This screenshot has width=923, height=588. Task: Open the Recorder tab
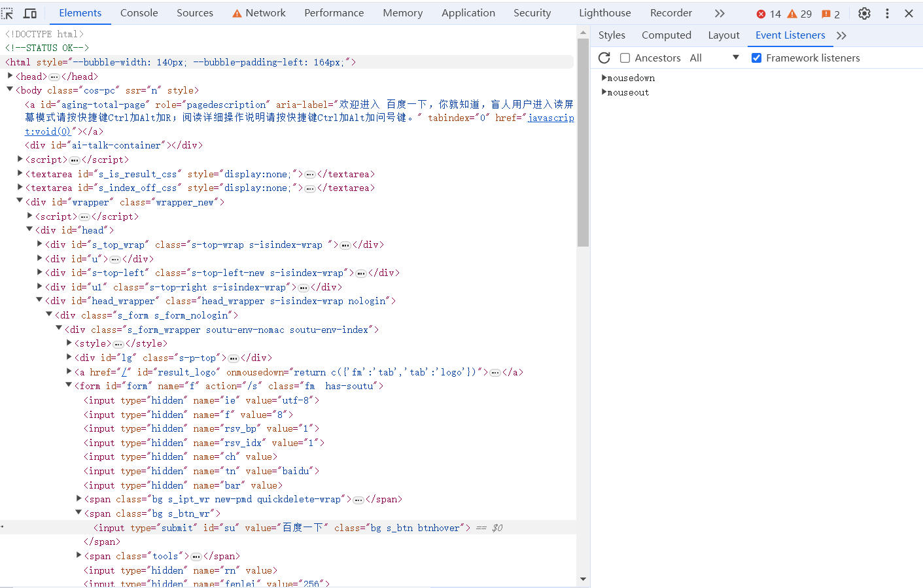[671, 13]
